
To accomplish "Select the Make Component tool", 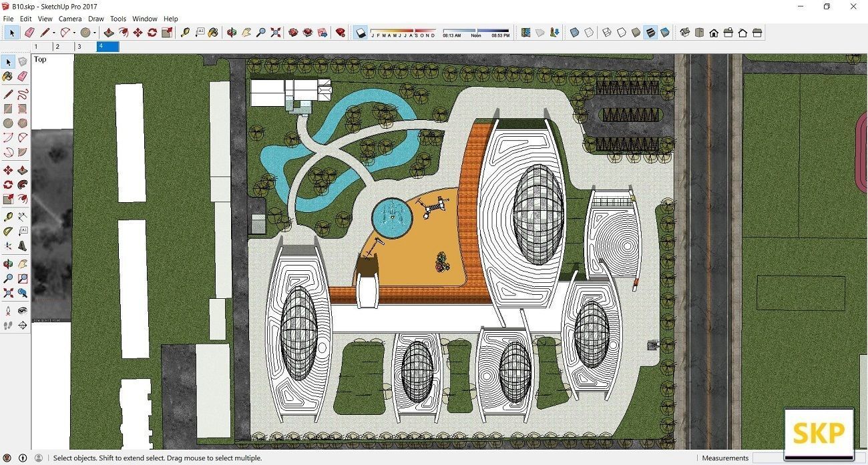I will tap(23, 62).
